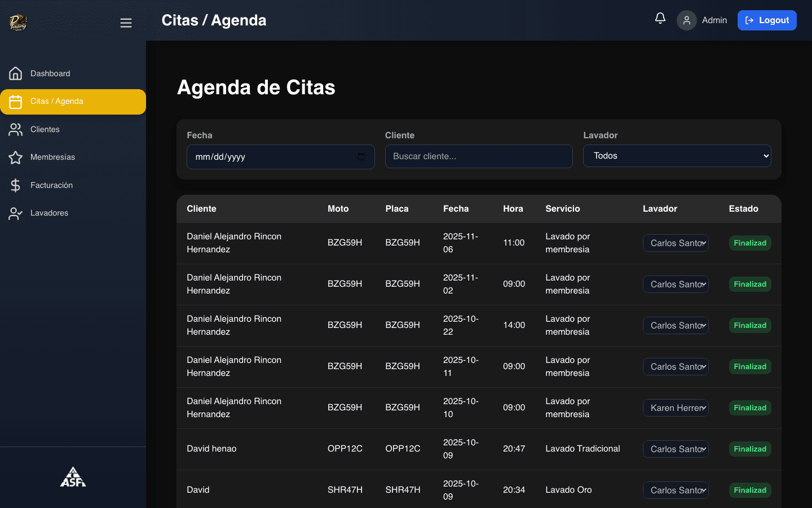Go to Clientes section
This screenshot has width=812, height=508.
pyautogui.click(x=73, y=129)
